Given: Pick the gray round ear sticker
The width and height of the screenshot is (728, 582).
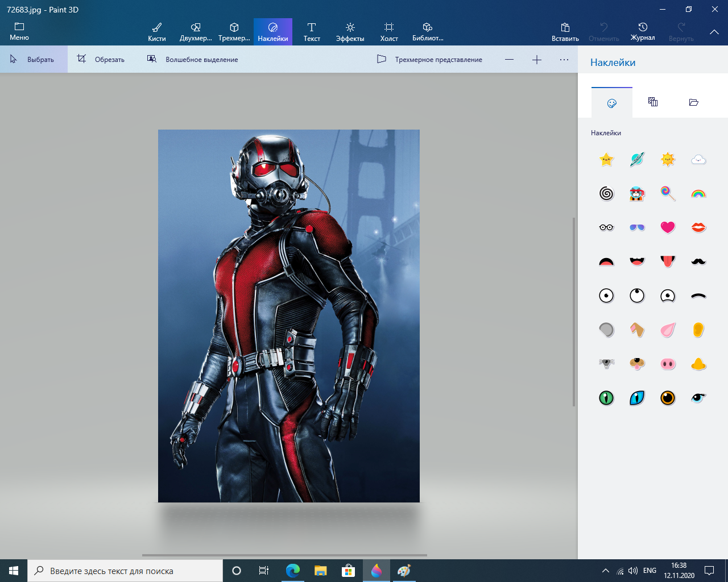Looking at the screenshot, I should click(607, 330).
